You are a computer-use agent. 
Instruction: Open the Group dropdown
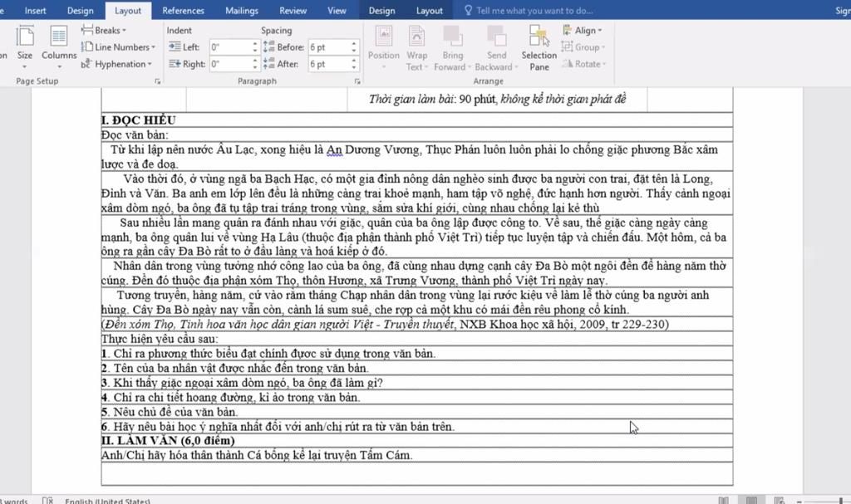(x=583, y=47)
